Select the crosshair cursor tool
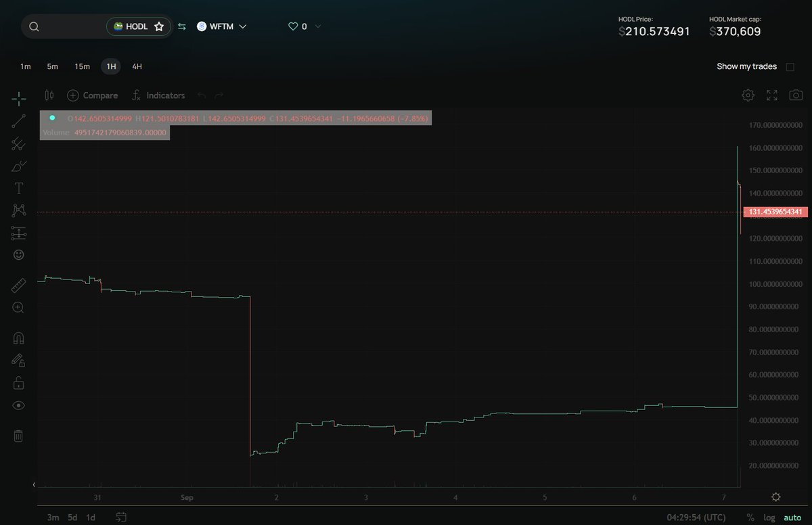 tap(19, 98)
